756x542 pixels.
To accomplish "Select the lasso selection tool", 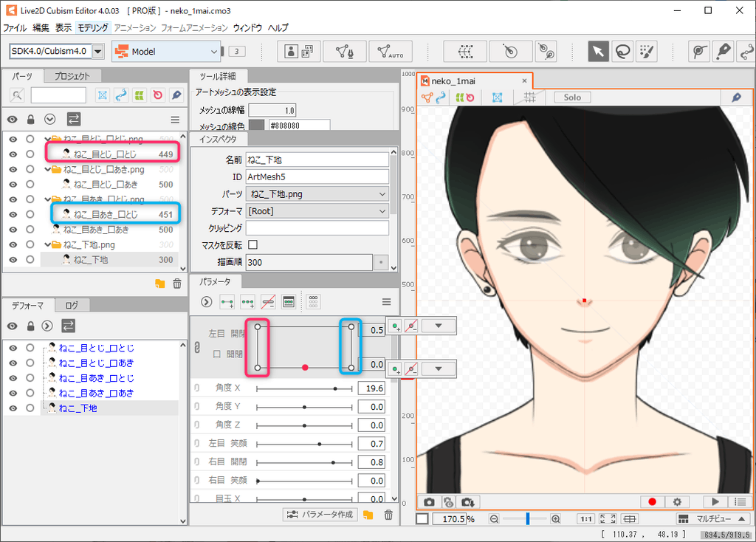I will pyautogui.click(x=622, y=52).
